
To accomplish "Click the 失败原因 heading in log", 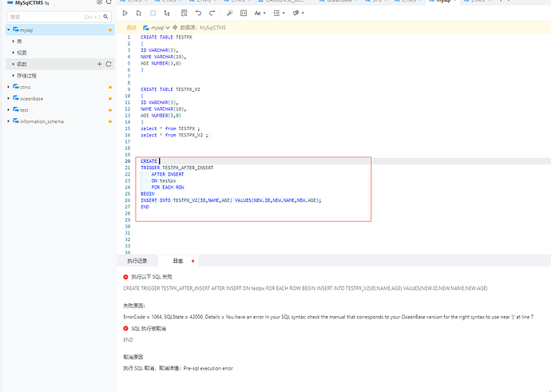I will coord(134,306).
